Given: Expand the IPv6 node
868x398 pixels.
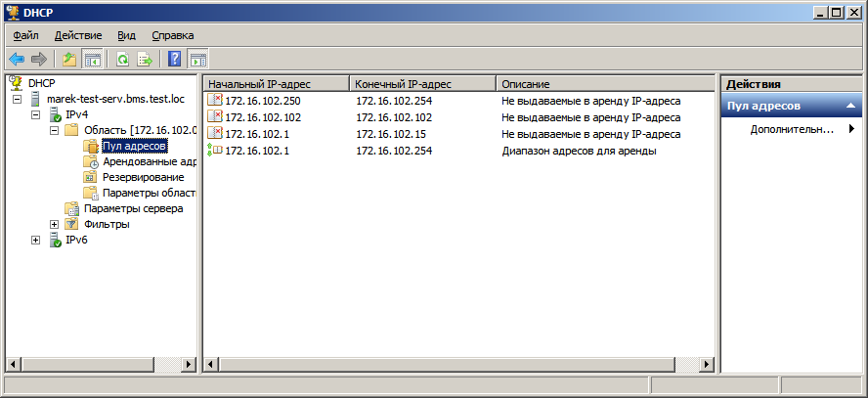Looking at the screenshot, I should pos(36,241).
